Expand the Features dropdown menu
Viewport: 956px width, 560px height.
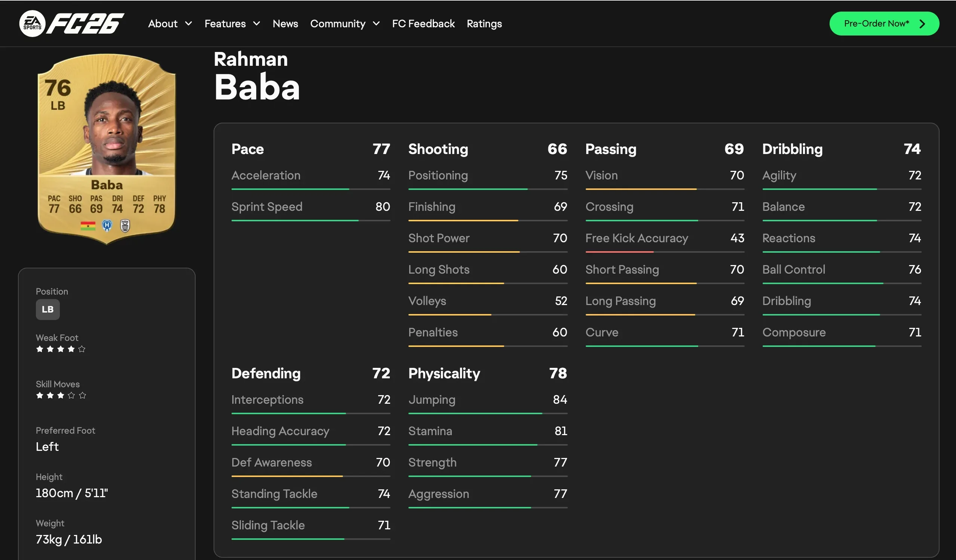232,24
